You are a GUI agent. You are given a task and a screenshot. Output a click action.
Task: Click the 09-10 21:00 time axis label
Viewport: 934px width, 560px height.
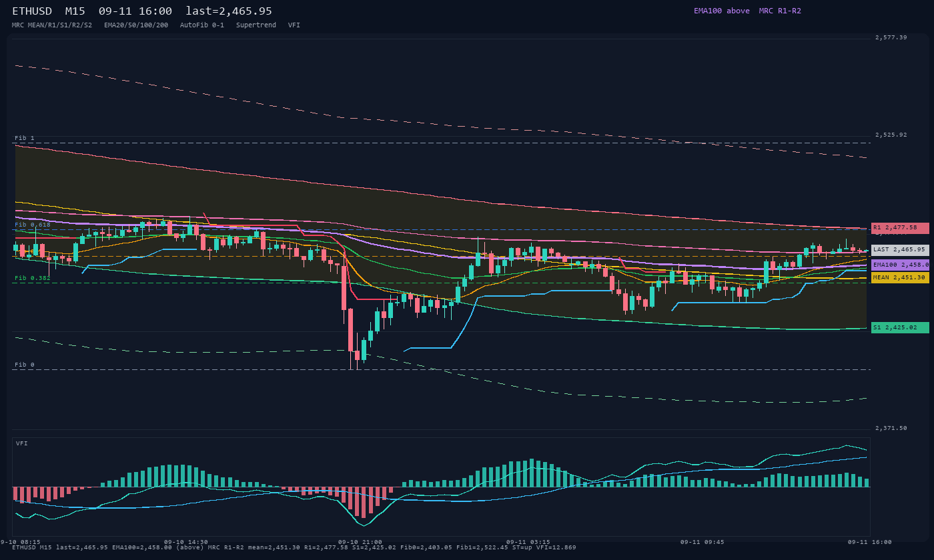click(x=360, y=542)
